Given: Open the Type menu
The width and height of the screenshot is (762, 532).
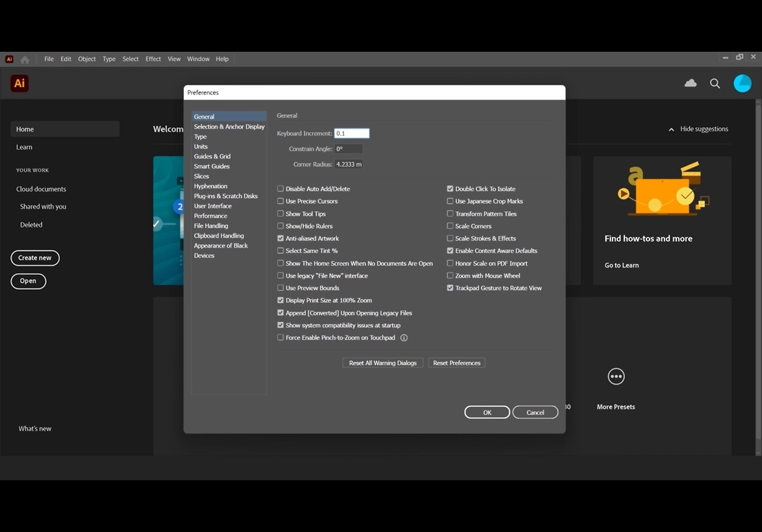Looking at the screenshot, I should point(109,59).
